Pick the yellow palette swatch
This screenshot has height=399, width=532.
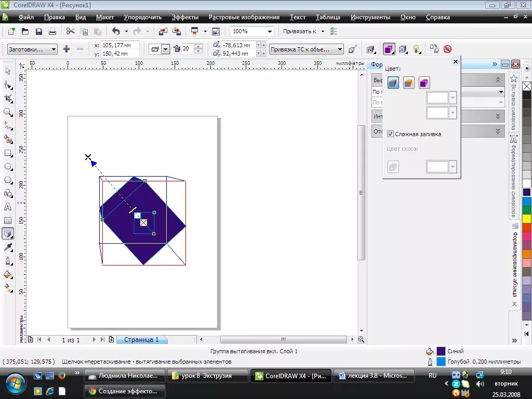tap(527, 218)
